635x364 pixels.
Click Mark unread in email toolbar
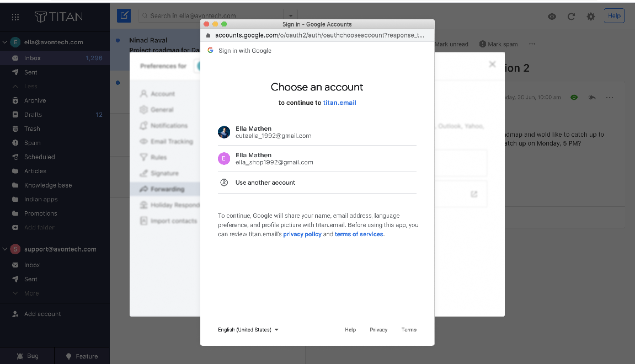pos(451,44)
